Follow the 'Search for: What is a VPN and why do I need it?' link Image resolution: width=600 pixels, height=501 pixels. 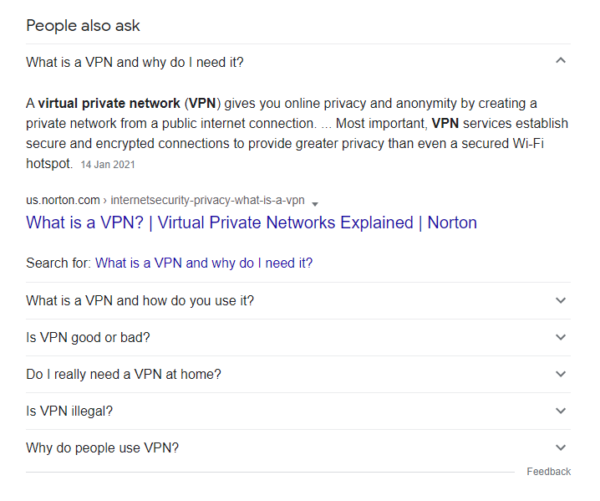coord(204,263)
